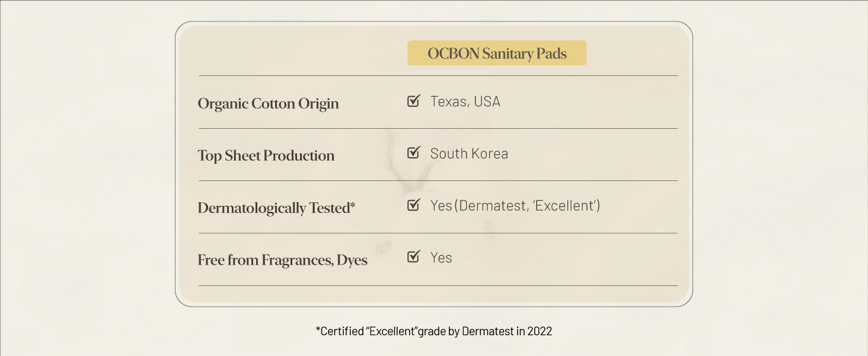Click the year 2022 in the footnote
The height and width of the screenshot is (356, 868).
540,331
